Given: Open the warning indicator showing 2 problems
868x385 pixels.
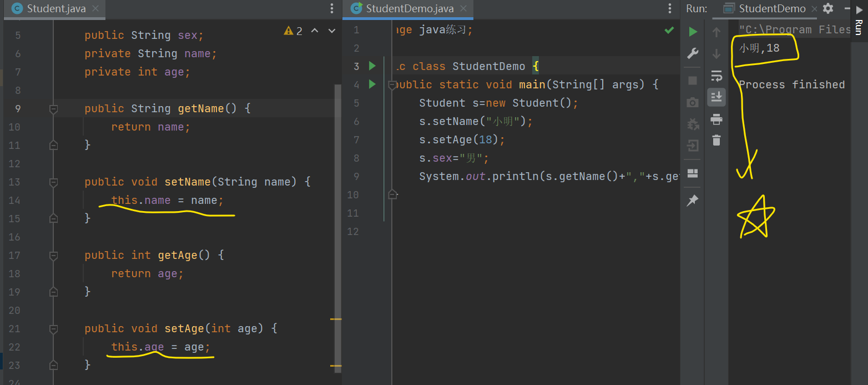Looking at the screenshot, I should pos(294,31).
